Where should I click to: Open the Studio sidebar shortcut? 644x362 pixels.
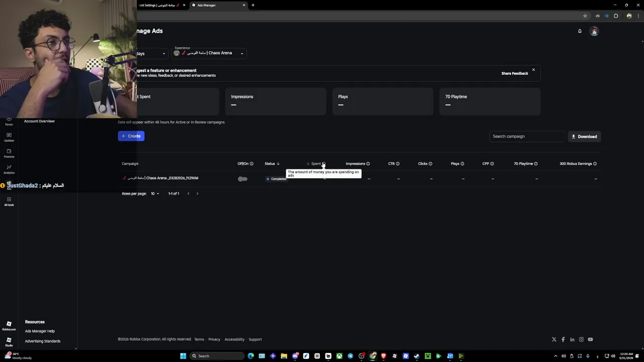tap(9, 342)
